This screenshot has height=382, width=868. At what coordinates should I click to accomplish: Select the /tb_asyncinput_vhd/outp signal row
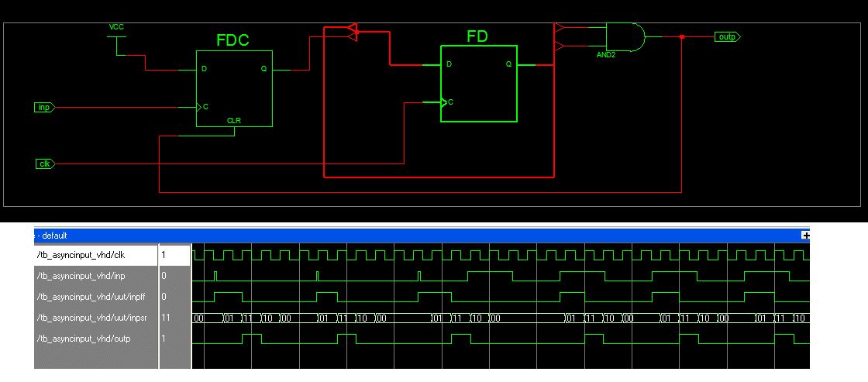pos(96,339)
